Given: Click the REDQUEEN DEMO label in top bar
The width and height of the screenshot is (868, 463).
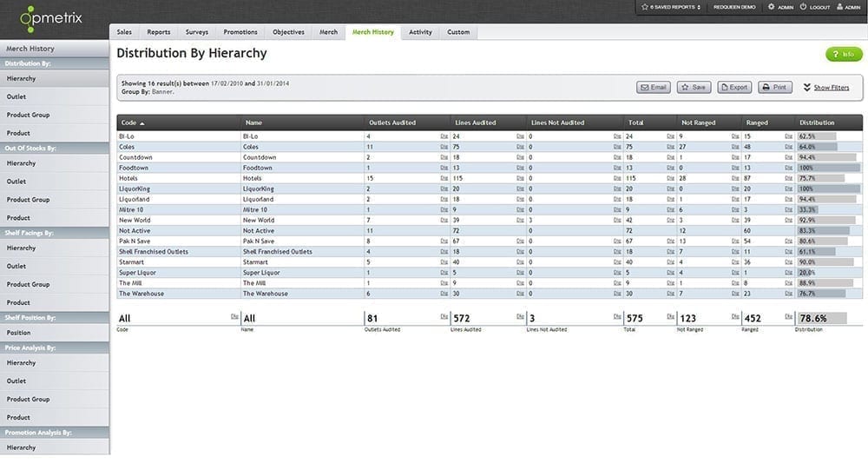Looking at the screenshot, I should point(734,7).
